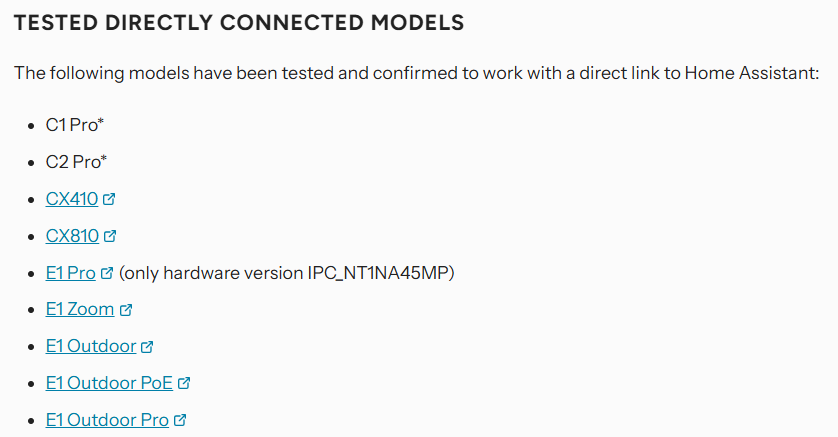This screenshot has width=838, height=437.
Task: Click the external-link icon beside CX410
Action: tap(109, 199)
